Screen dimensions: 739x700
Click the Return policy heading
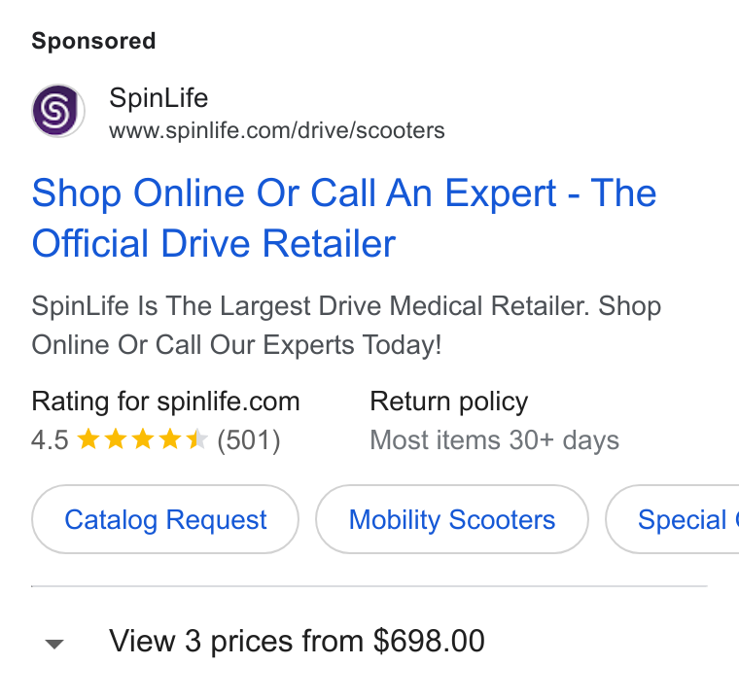(448, 402)
